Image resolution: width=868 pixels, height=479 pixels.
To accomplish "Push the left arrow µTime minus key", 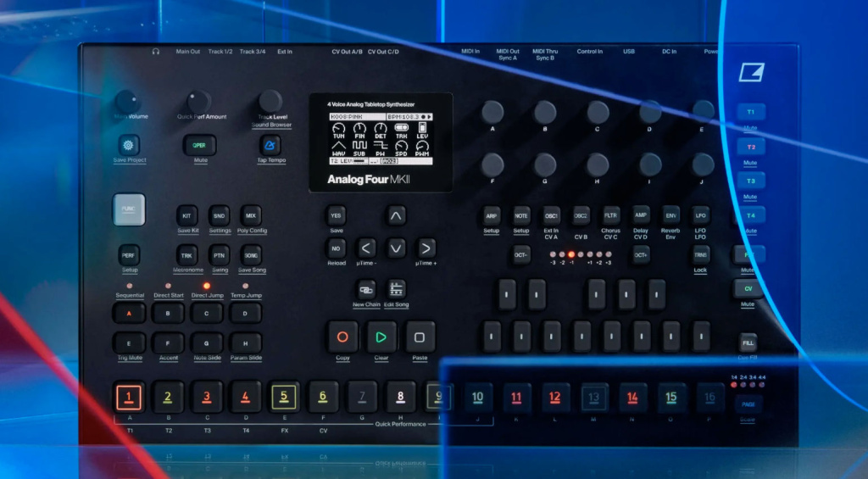I will pos(366,248).
